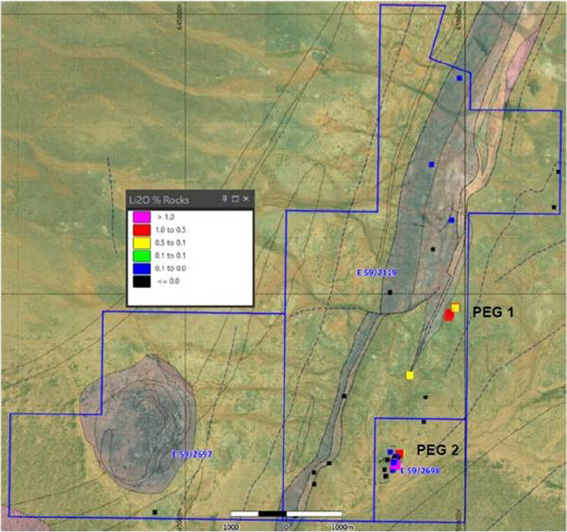Select the blue 0.1 to 0.0 swatch
The height and width of the screenshot is (532, 567).
click(141, 268)
